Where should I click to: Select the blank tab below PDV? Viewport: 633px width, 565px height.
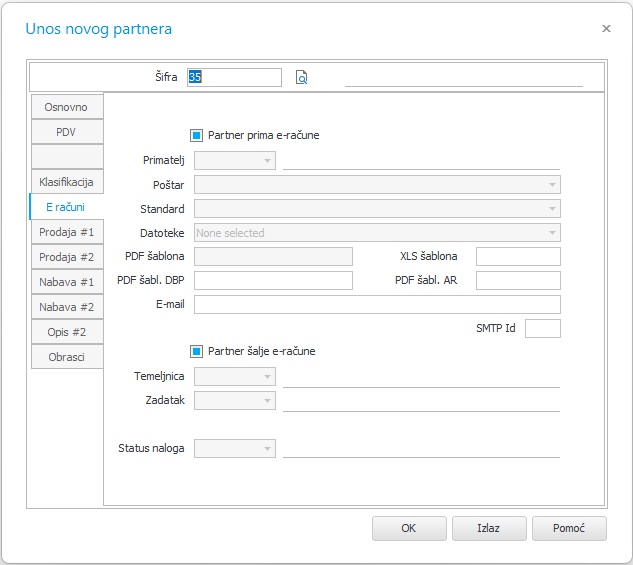pos(67,157)
